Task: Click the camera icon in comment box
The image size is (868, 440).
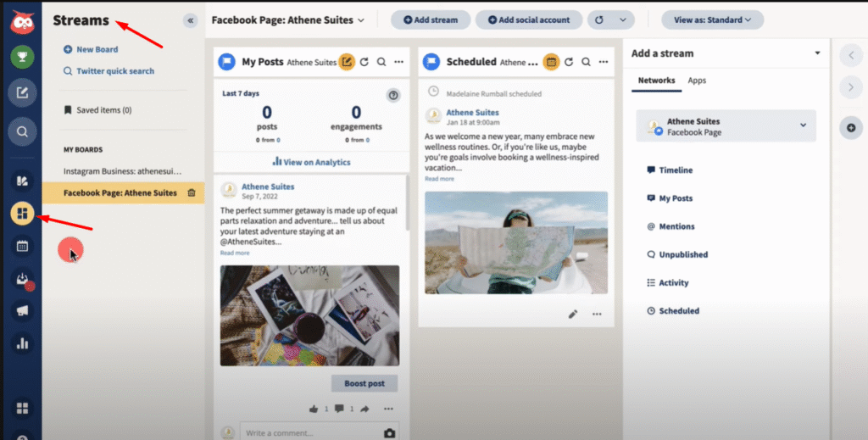Action: pyautogui.click(x=389, y=433)
